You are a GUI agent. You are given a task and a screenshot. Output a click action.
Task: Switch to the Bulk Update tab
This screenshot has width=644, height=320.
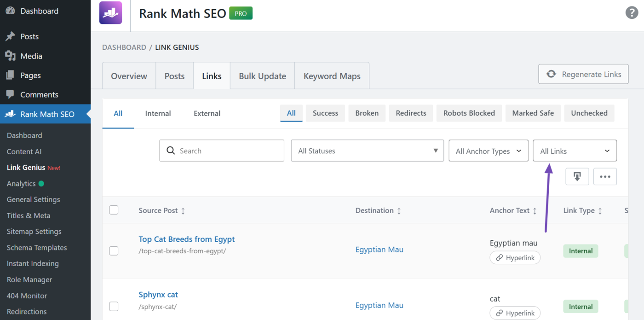pos(262,76)
